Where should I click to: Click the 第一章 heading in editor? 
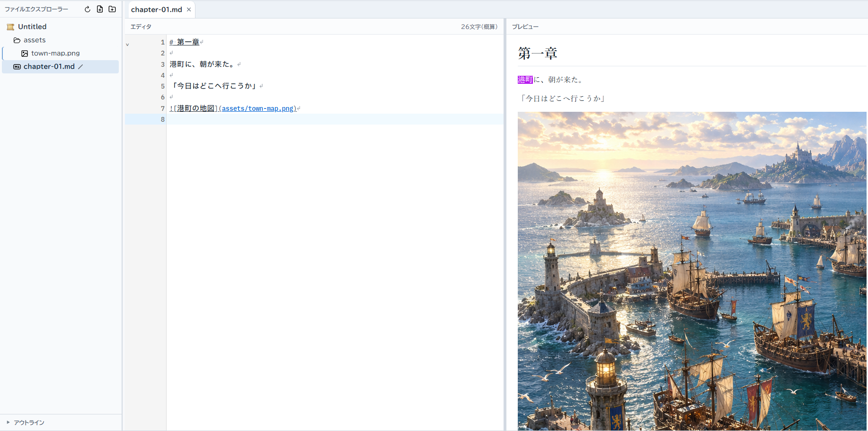coord(188,42)
